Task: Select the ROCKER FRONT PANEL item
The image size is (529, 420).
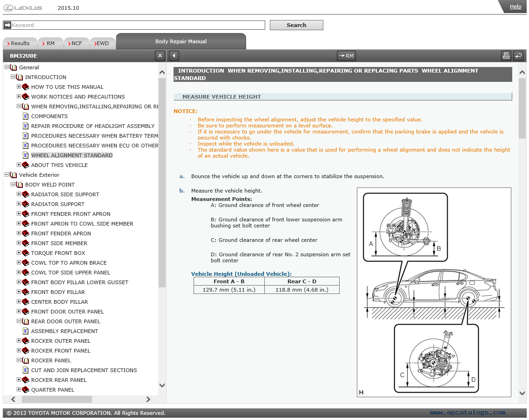Action: (61, 351)
